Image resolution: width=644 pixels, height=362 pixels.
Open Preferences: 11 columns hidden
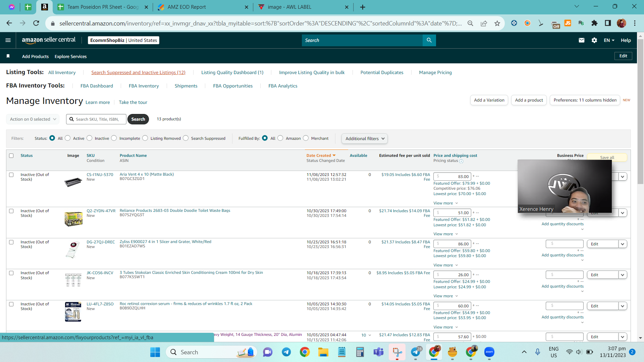(585, 100)
